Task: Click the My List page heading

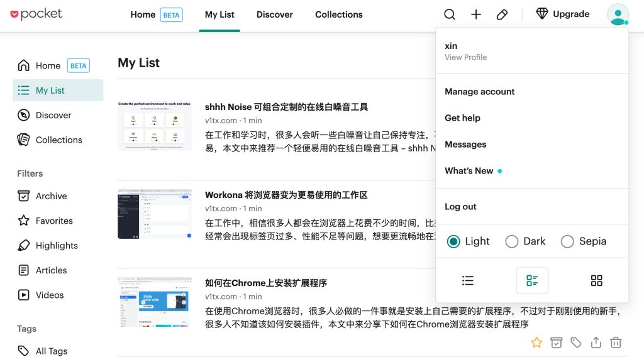Action: click(139, 63)
